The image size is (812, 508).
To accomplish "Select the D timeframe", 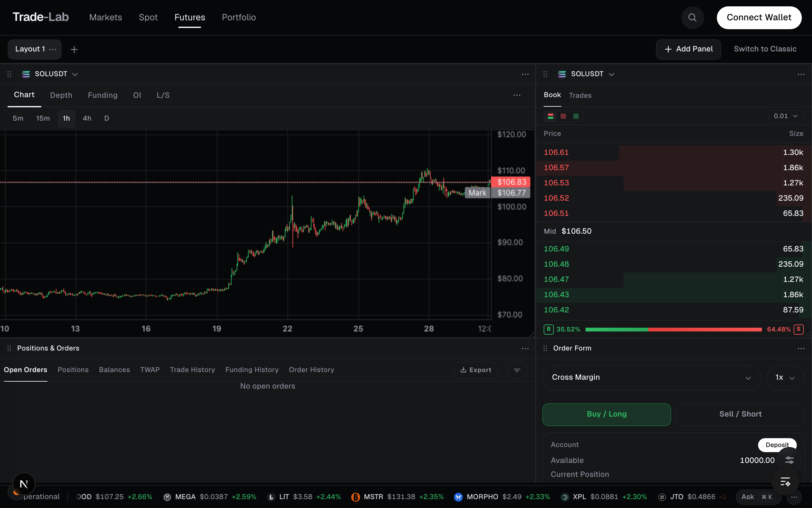I will pos(107,118).
